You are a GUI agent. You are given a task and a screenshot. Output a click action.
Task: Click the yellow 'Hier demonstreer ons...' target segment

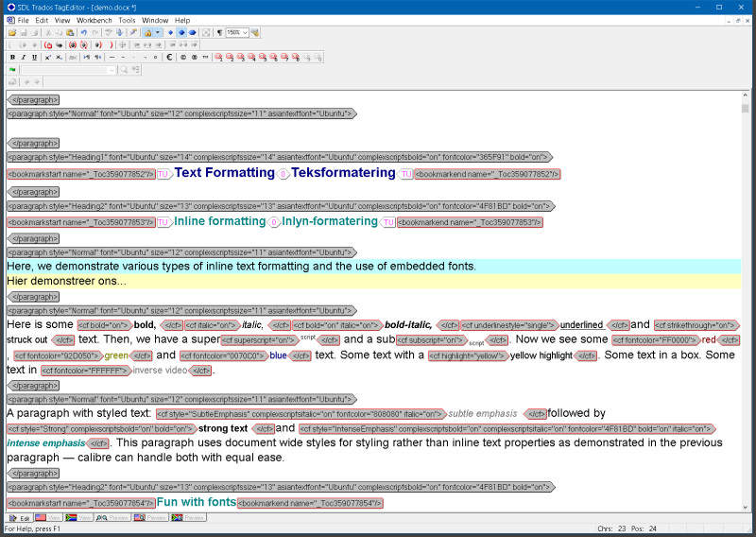coord(373,282)
